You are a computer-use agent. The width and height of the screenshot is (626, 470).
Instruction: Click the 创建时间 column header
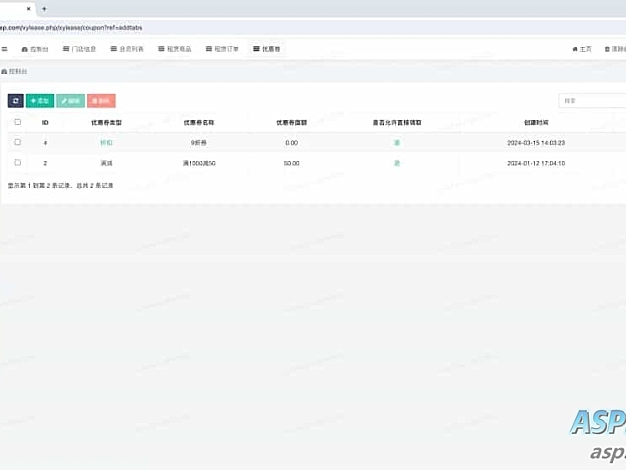536,123
